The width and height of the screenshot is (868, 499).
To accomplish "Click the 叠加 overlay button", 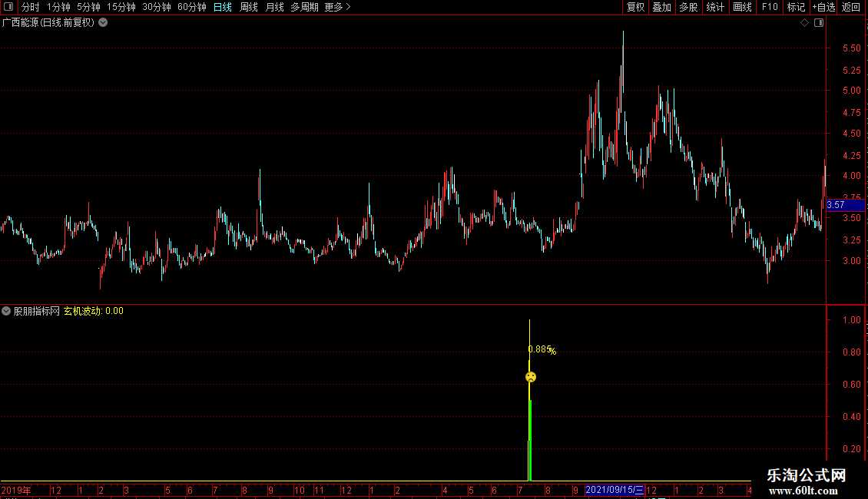I will point(661,7).
